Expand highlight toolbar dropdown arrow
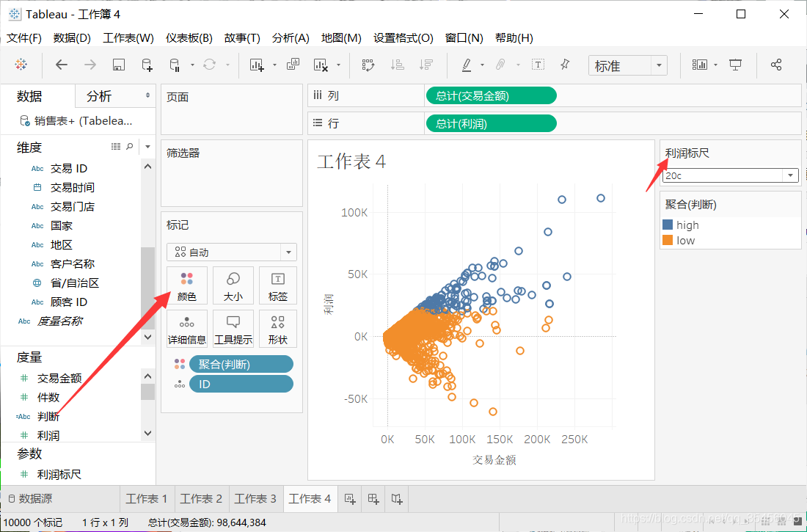The width and height of the screenshot is (807, 532). [x=482, y=65]
